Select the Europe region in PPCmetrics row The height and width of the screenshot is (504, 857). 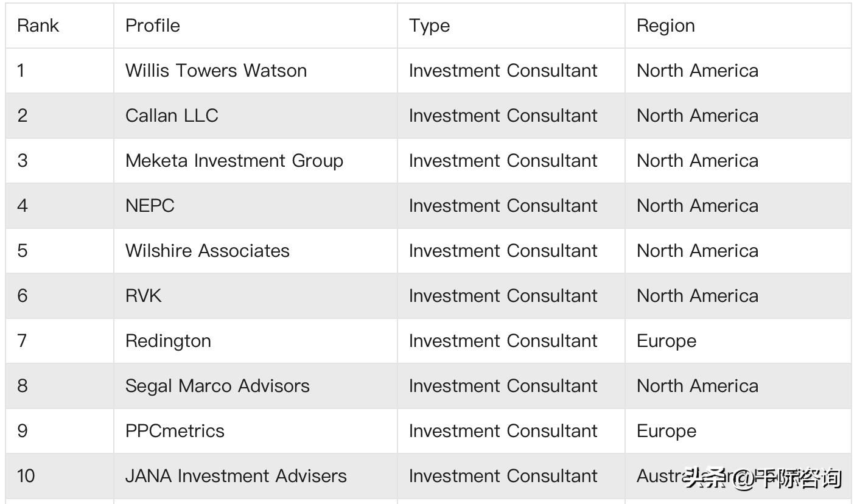(x=666, y=431)
